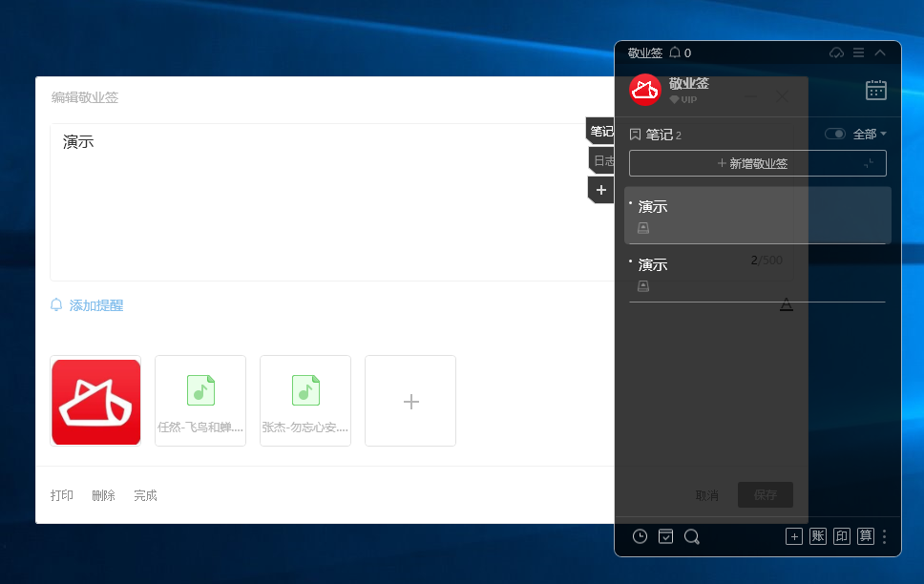This screenshot has height=584, width=924.
Task: Open the clock timeline icon in the bottom bar
Action: pyautogui.click(x=640, y=536)
